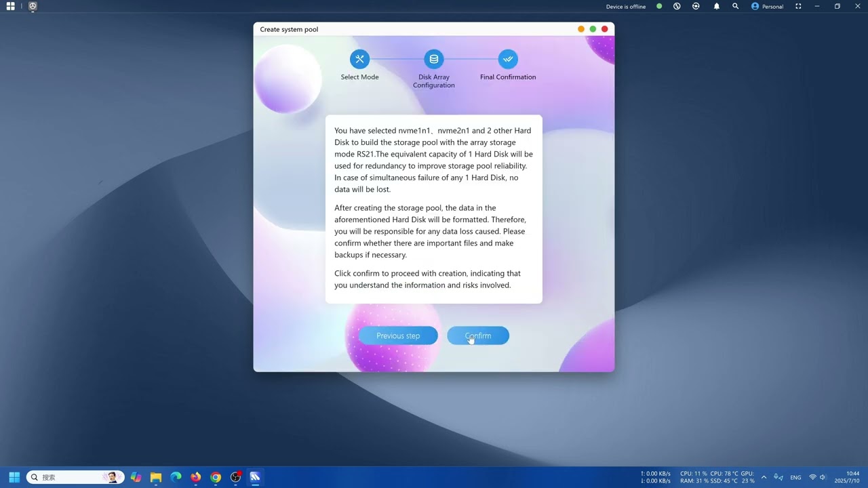Click the RAM 31 % usage readout
Image resolution: width=868 pixels, height=488 pixels.
[x=694, y=481]
